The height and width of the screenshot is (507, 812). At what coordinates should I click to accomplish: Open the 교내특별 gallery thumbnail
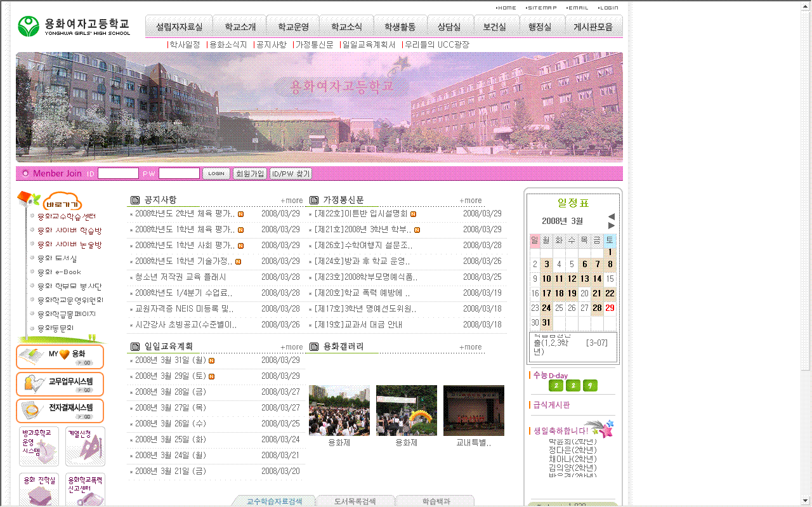coord(473,411)
